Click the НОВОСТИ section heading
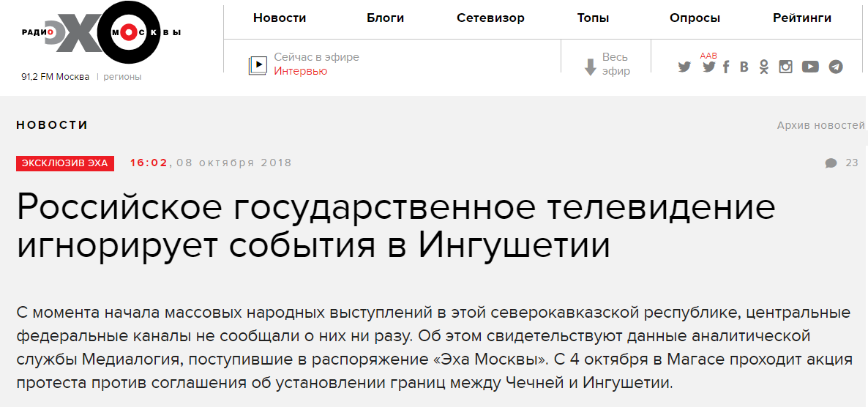This screenshot has height=410, width=868. (53, 125)
